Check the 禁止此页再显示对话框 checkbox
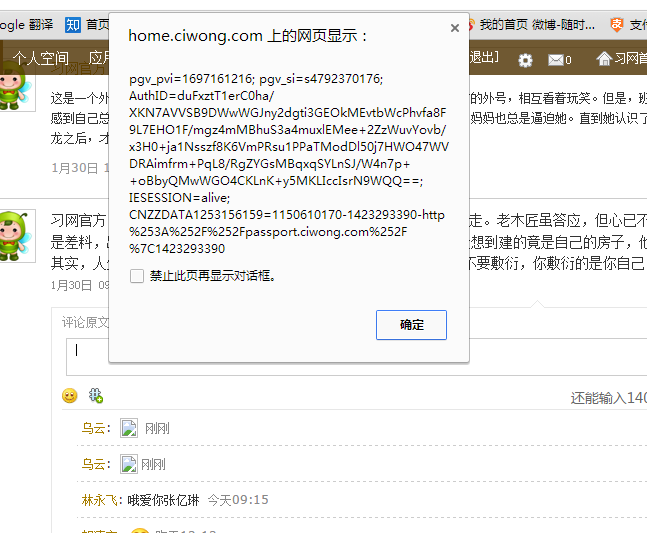Viewport: 647px width, 533px height. 137,276
